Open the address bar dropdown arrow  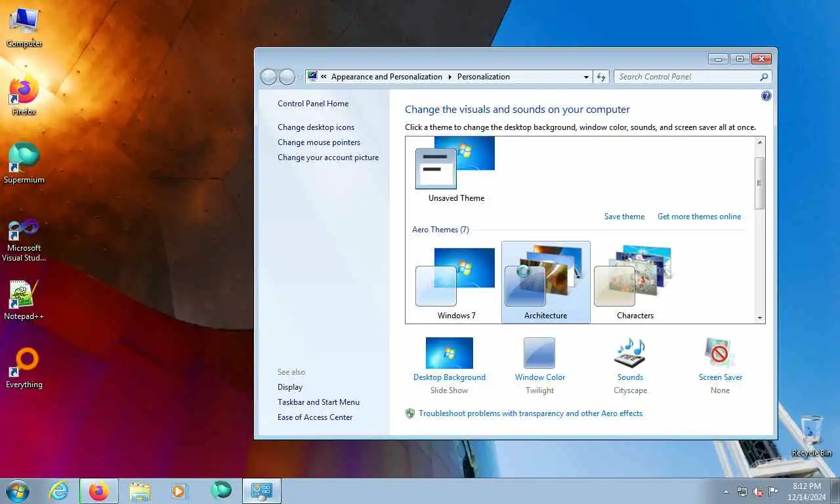point(586,77)
